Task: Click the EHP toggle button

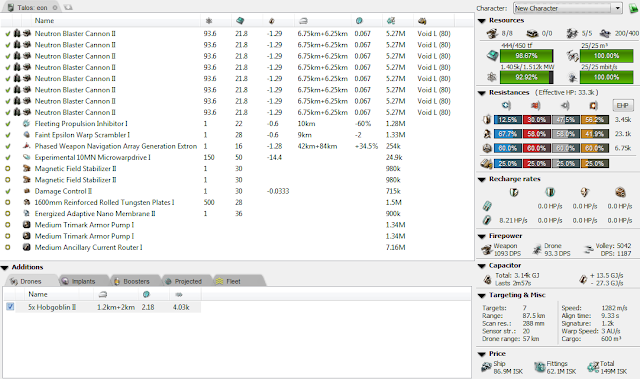Action: pos(622,106)
